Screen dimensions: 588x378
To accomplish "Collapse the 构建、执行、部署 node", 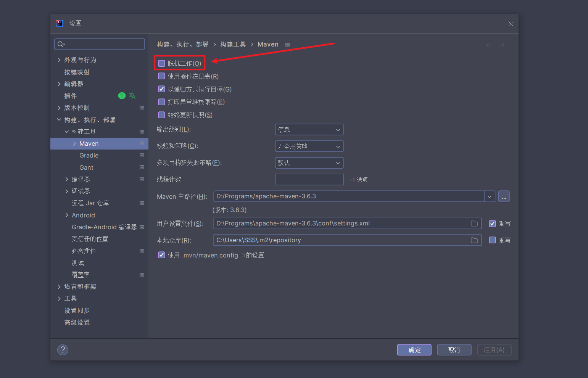I will [x=59, y=120].
